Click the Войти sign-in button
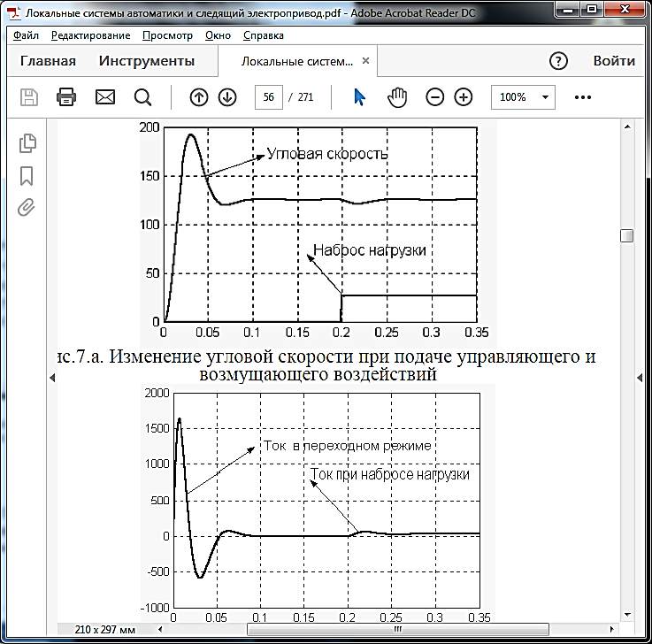 click(614, 61)
